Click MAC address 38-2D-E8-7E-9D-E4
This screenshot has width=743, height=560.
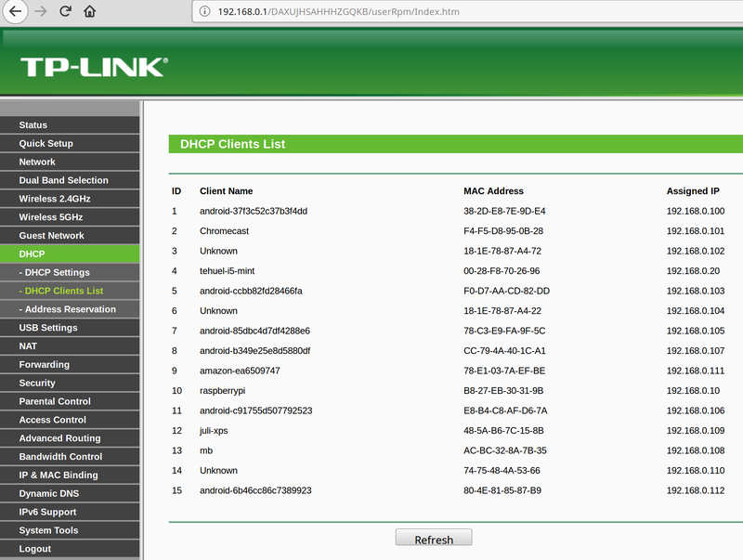tap(504, 212)
